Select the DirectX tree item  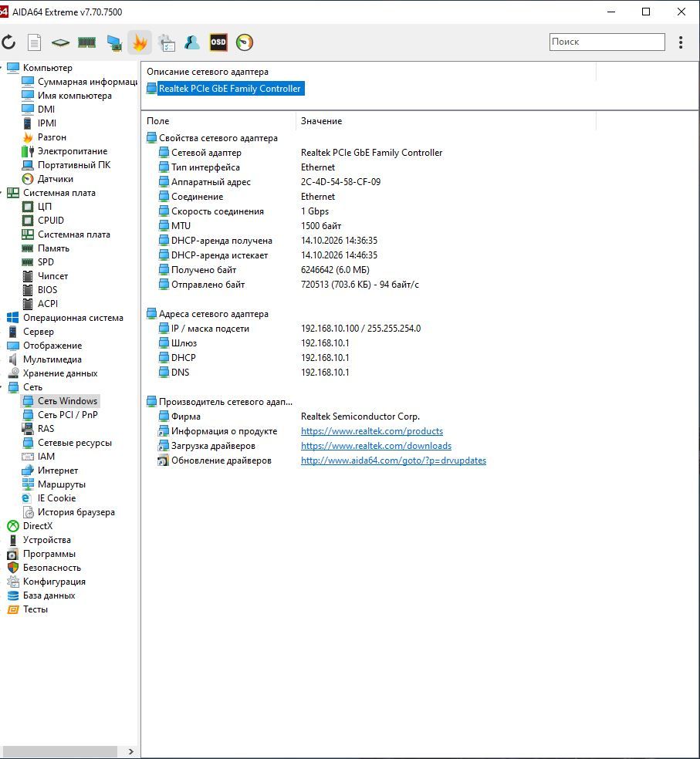38,526
